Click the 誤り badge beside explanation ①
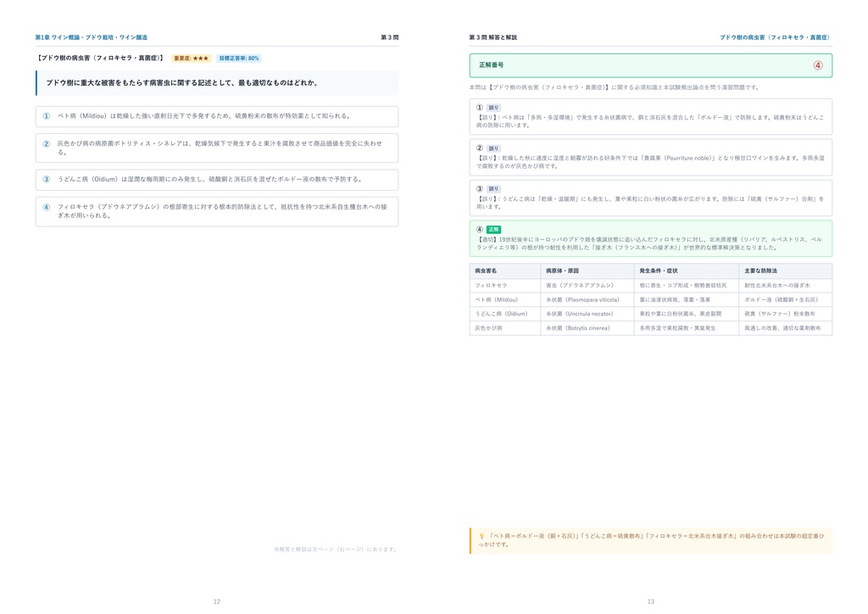Screen dimensions: 868x614 click(x=493, y=108)
